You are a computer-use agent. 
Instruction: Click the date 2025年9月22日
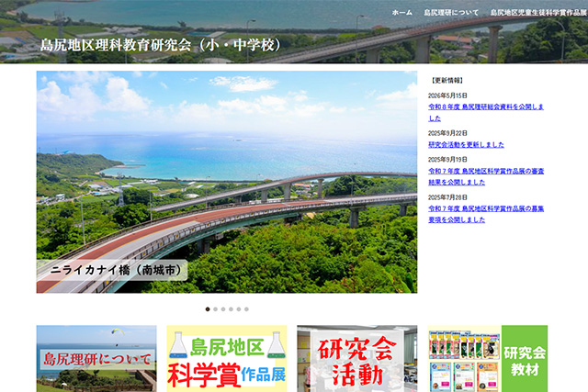pos(447,133)
